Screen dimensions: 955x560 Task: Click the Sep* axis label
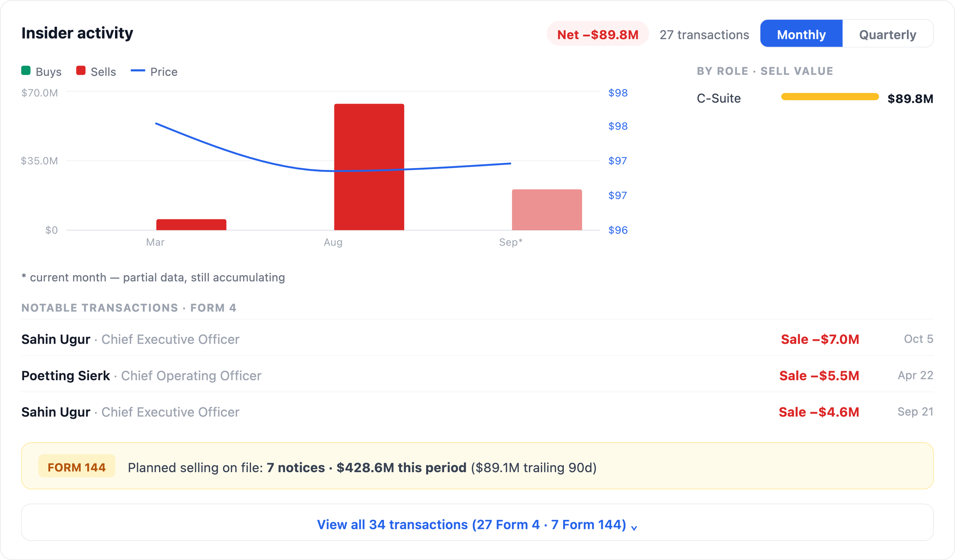tap(511, 242)
